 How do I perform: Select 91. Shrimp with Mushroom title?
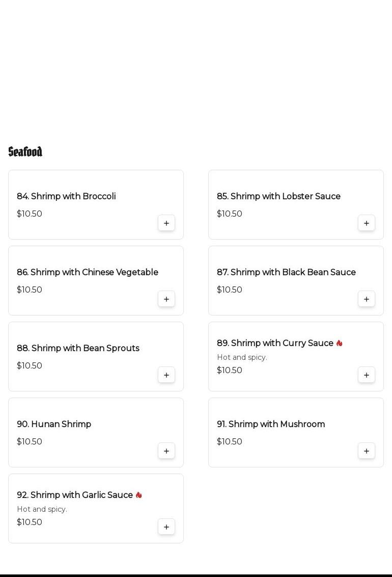(271, 424)
